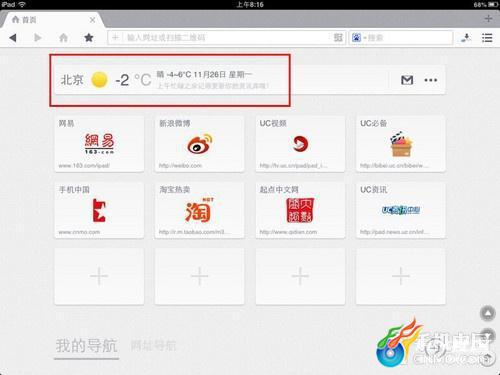The width and height of the screenshot is (500, 375).
Task: Click the www.cnmo.com link text
Action: 79,232
